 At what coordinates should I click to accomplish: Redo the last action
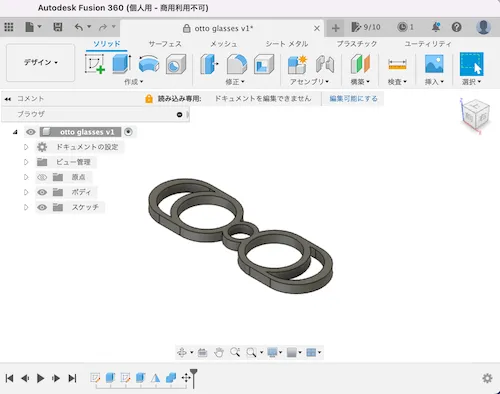[x=103, y=27]
